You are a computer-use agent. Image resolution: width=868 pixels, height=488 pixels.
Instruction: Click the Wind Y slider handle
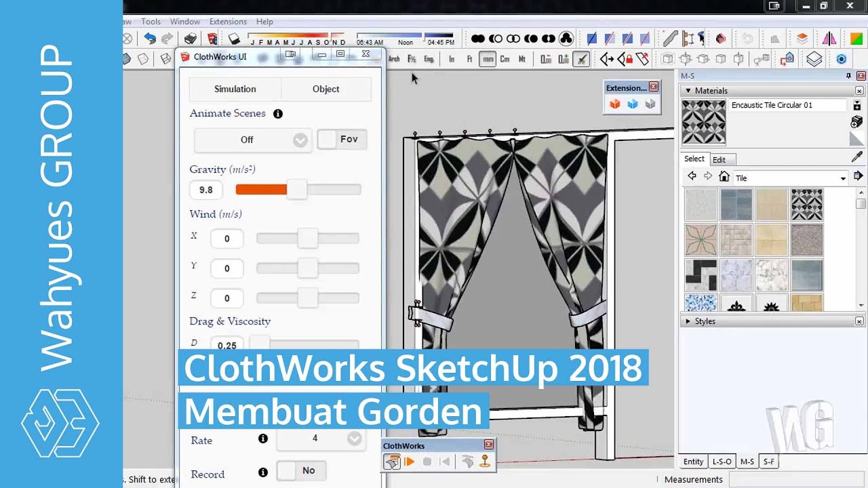(x=307, y=268)
